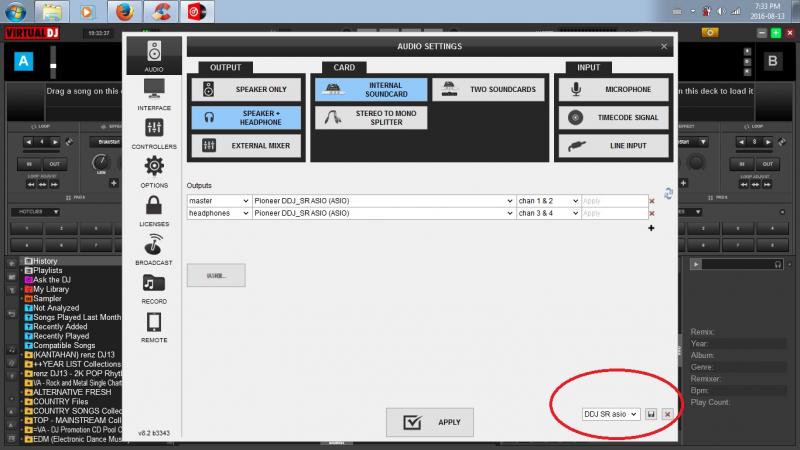Refresh the audio device list
The width and height of the screenshot is (800, 450).
[x=668, y=193]
